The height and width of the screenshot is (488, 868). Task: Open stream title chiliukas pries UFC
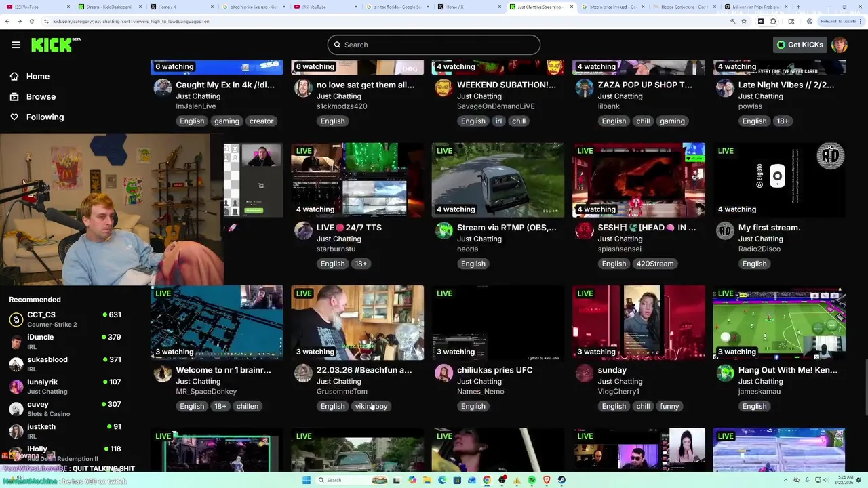495,370
